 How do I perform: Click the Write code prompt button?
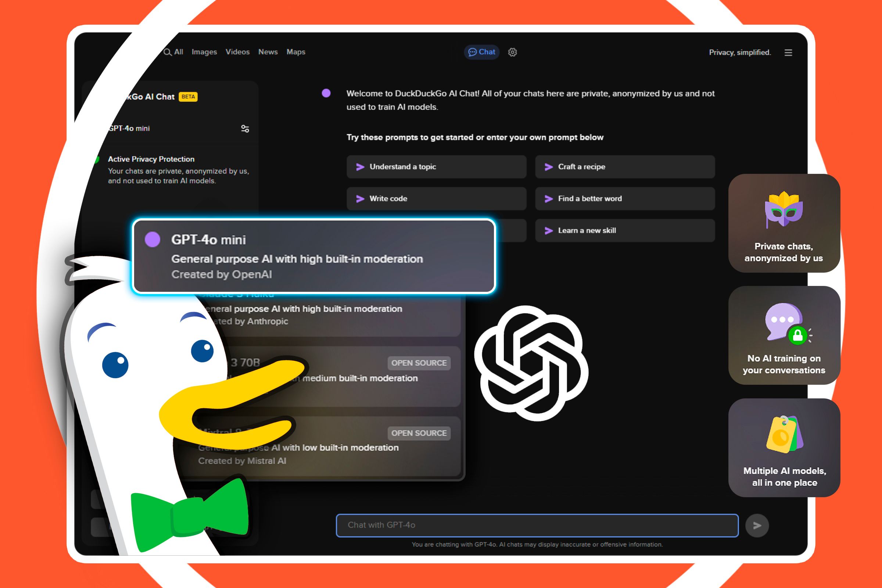coord(434,198)
